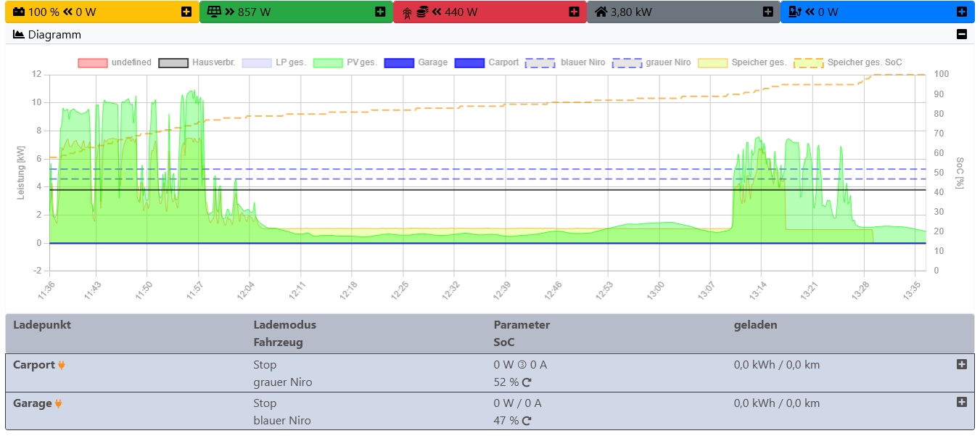The width and height of the screenshot is (980, 436).
Task: Click the charging station icon in blue card
Action: coord(794,12)
